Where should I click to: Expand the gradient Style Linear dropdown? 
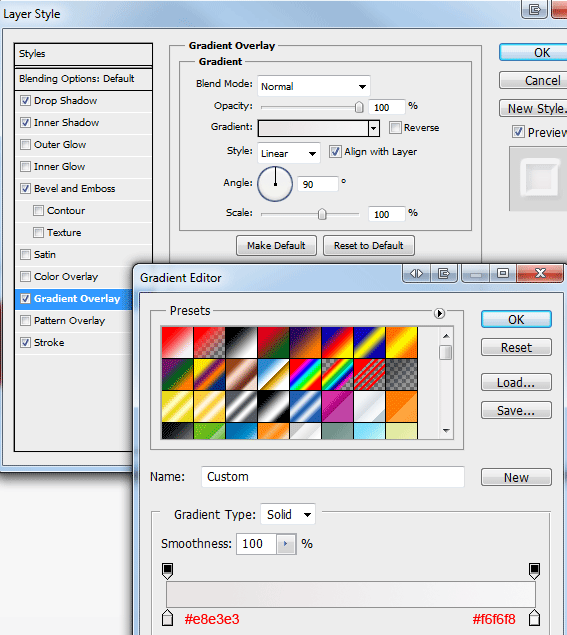point(289,153)
